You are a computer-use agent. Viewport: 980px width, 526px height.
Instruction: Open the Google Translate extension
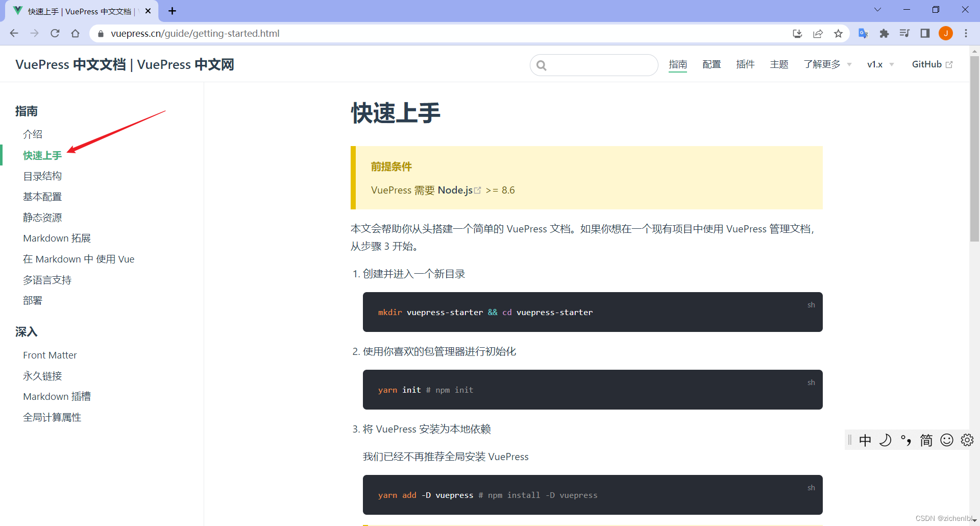pos(864,33)
